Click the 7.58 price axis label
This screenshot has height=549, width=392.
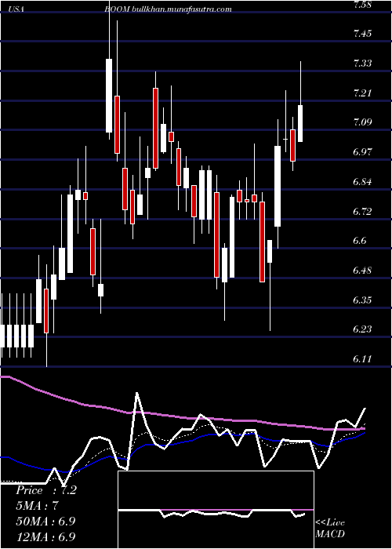(x=362, y=4)
